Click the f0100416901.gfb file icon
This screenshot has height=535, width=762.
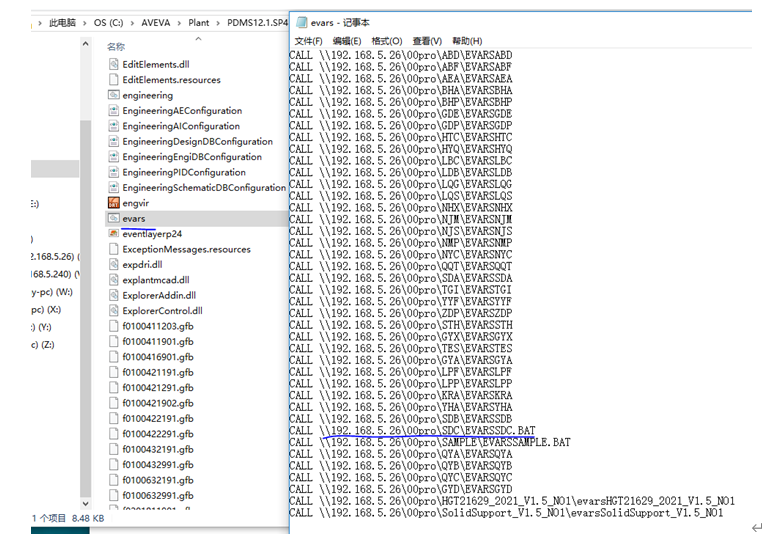[114, 357]
